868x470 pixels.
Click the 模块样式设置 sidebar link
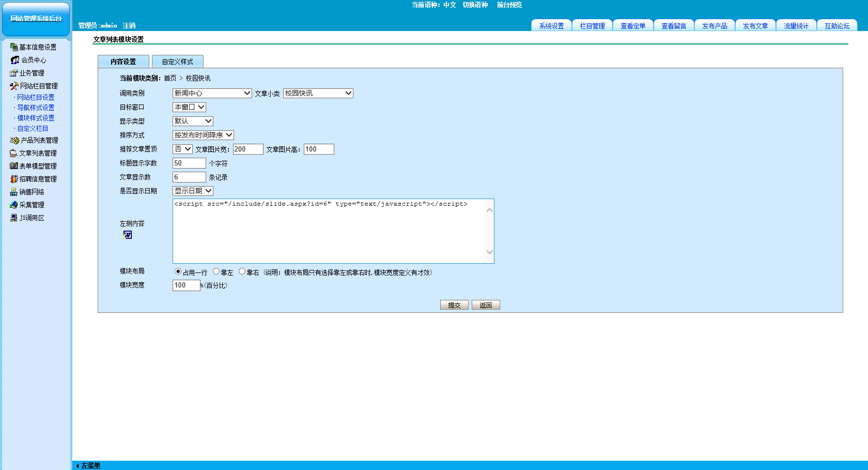pos(36,118)
